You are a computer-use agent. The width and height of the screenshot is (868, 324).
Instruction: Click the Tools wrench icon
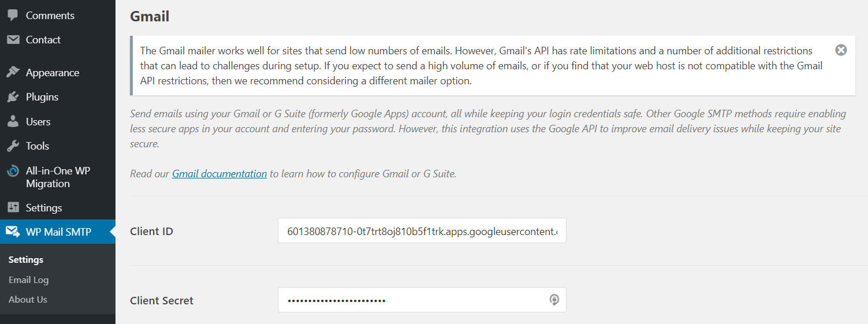[13, 146]
